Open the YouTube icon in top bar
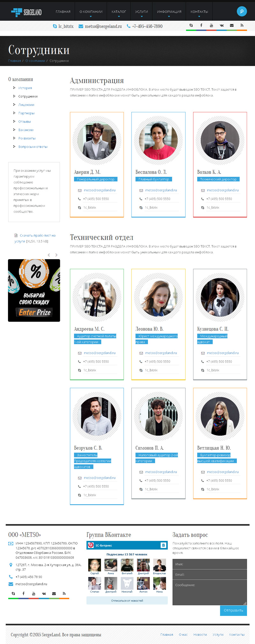The image size is (255, 644). (211, 25)
